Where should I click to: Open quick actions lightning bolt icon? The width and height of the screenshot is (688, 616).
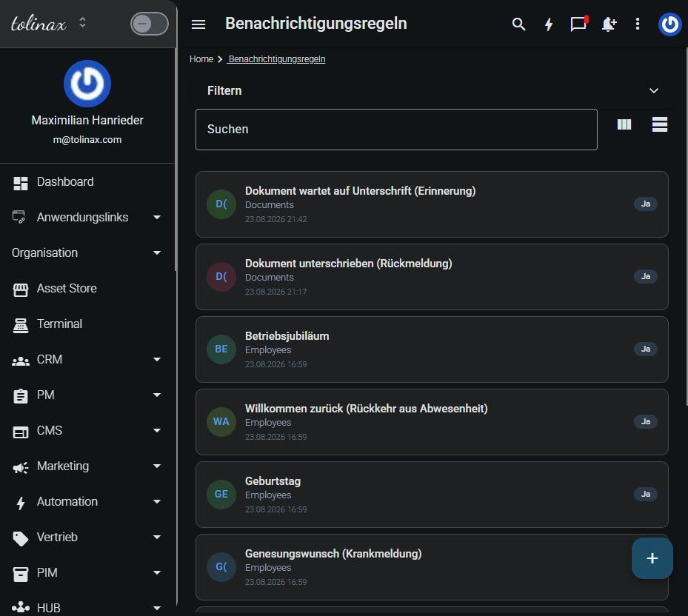coord(549,24)
